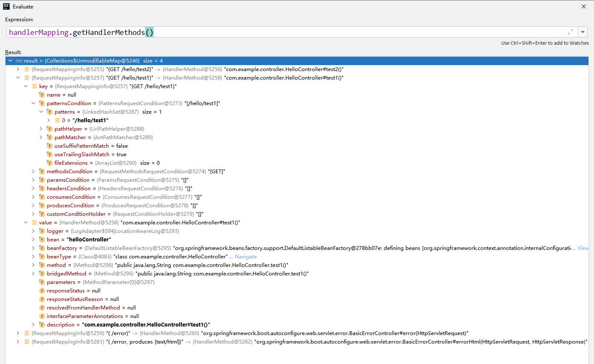Click the field icon beside useTrailingSlashMatch
The height and width of the screenshot is (364, 594).
tap(50, 155)
